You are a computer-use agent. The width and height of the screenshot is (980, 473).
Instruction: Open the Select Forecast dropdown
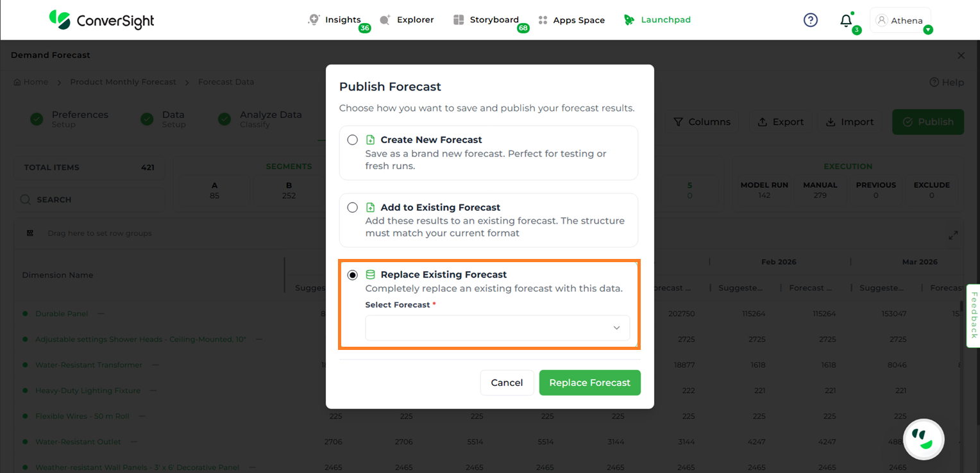(497, 328)
